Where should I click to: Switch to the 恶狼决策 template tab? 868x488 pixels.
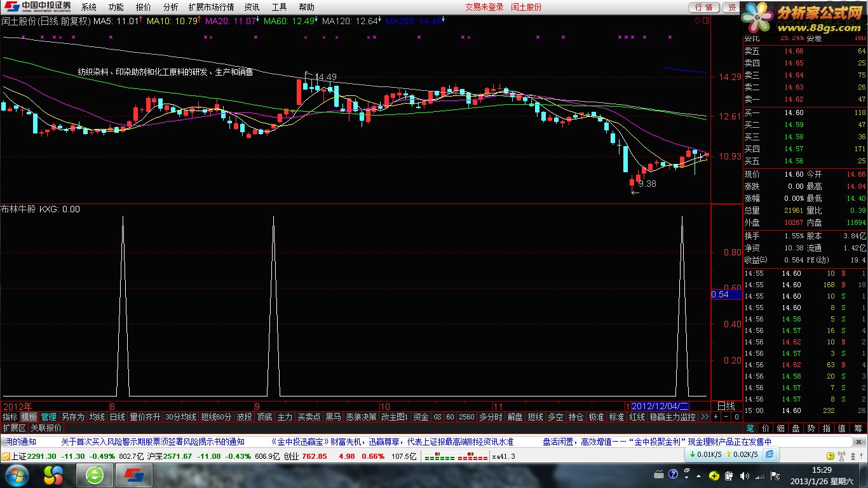[x=361, y=417]
